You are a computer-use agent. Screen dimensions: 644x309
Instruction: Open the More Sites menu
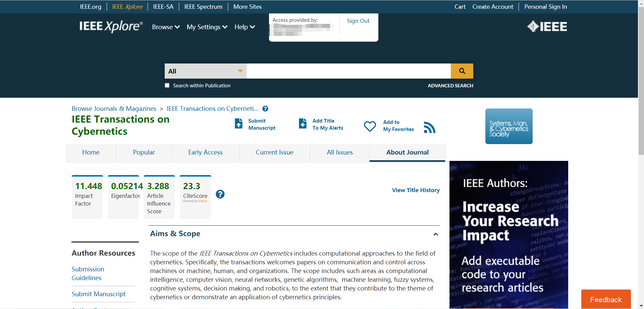coord(248,7)
